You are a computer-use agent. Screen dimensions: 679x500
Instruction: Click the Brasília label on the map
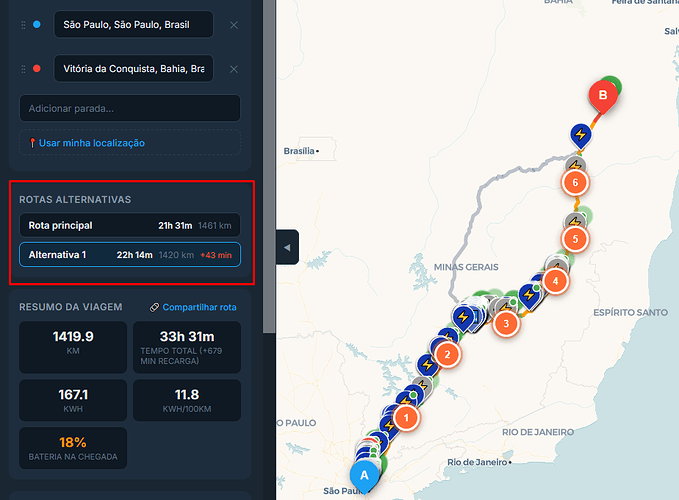[x=301, y=151]
